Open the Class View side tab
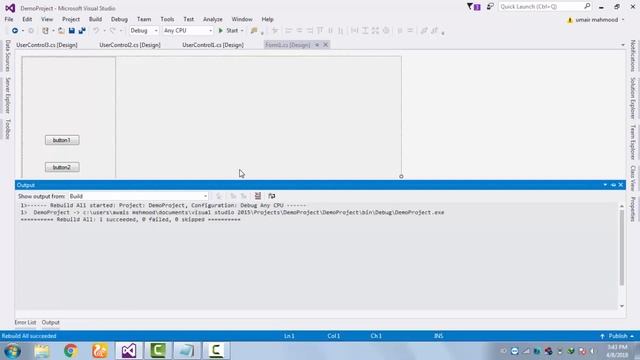The image size is (640, 360). (633, 178)
